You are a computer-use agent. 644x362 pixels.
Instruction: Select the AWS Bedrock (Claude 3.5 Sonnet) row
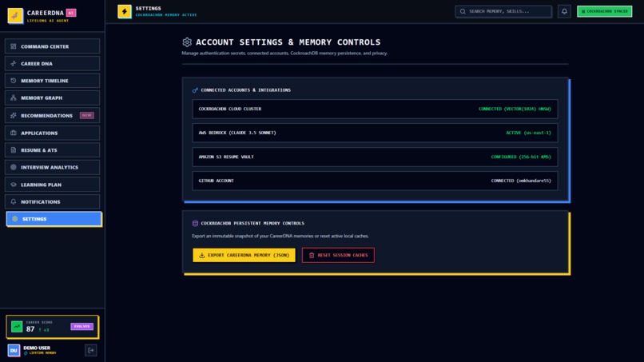(375, 133)
